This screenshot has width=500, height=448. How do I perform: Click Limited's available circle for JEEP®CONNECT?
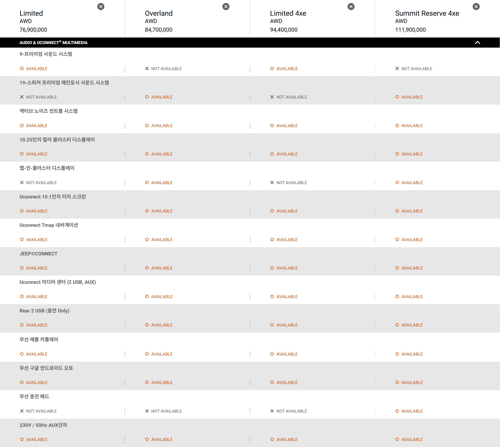point(22,268)
